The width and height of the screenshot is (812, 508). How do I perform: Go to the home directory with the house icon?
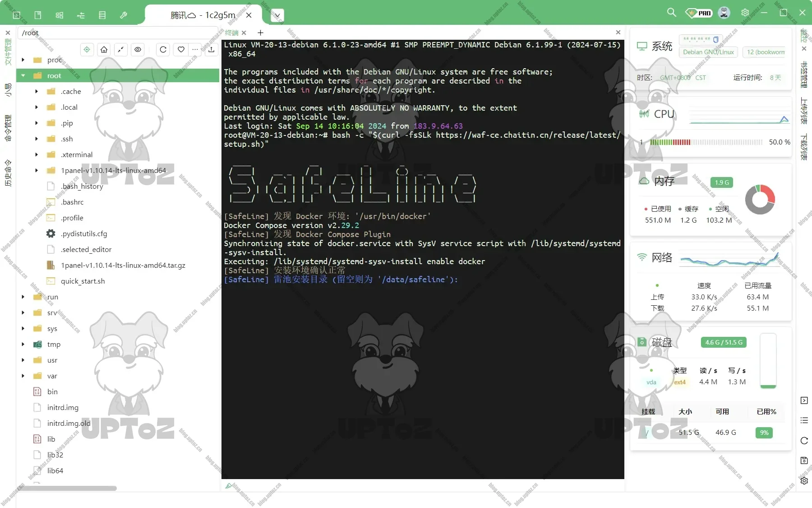pos(104,50)
